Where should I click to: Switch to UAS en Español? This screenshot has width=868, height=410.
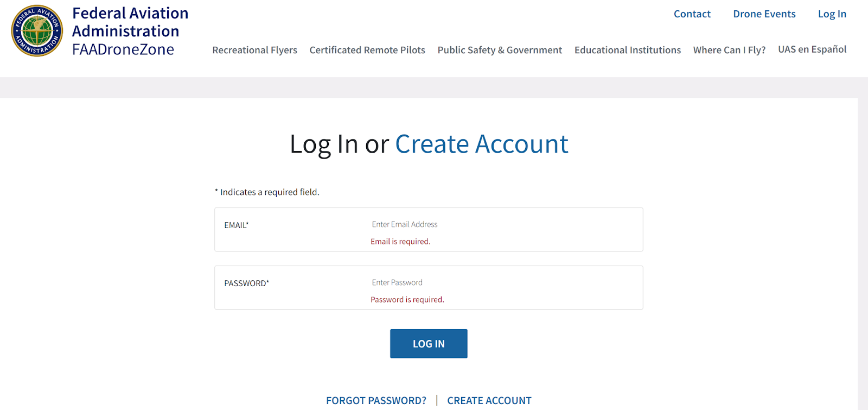812,49
